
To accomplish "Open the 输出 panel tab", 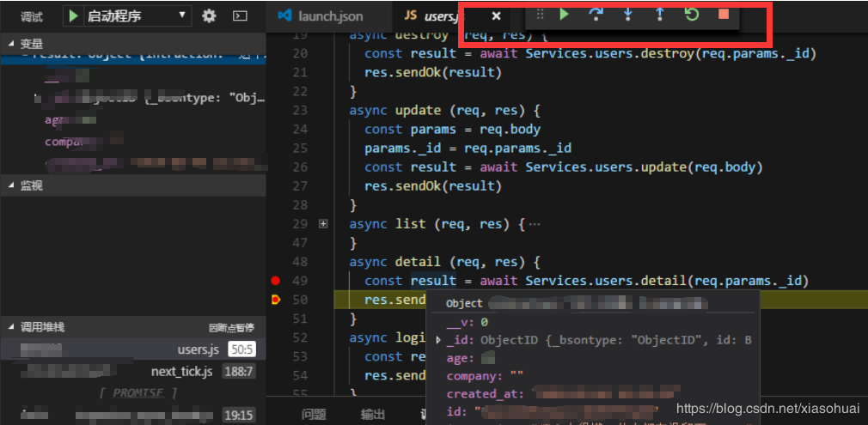I will [x=373, y=415].
